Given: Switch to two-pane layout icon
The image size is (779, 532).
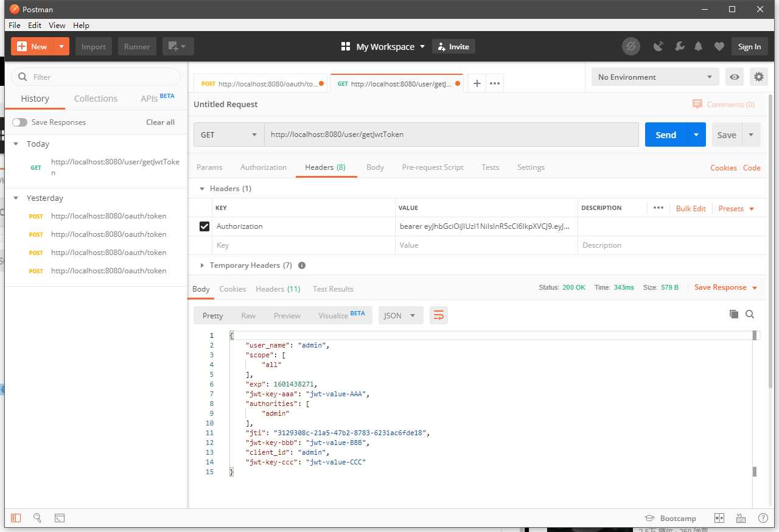Looking at the screenshot, I should click(x=719, y=518).
